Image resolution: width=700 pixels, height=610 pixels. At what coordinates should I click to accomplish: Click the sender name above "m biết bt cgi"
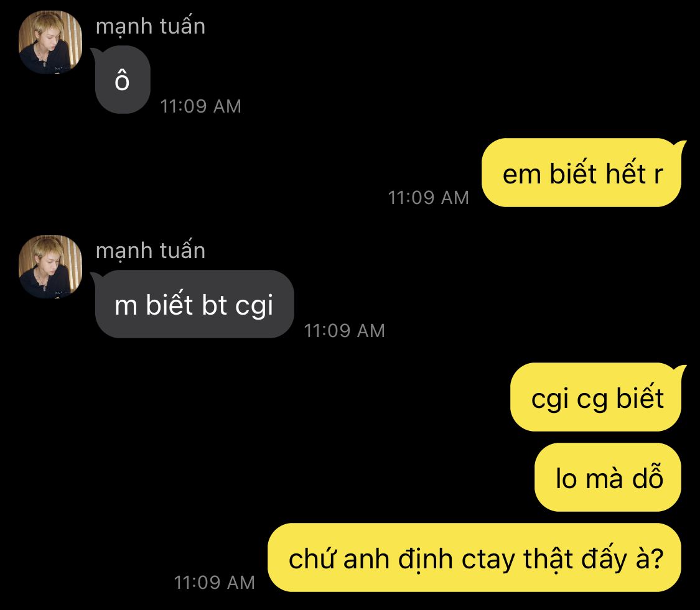point(151,251)
